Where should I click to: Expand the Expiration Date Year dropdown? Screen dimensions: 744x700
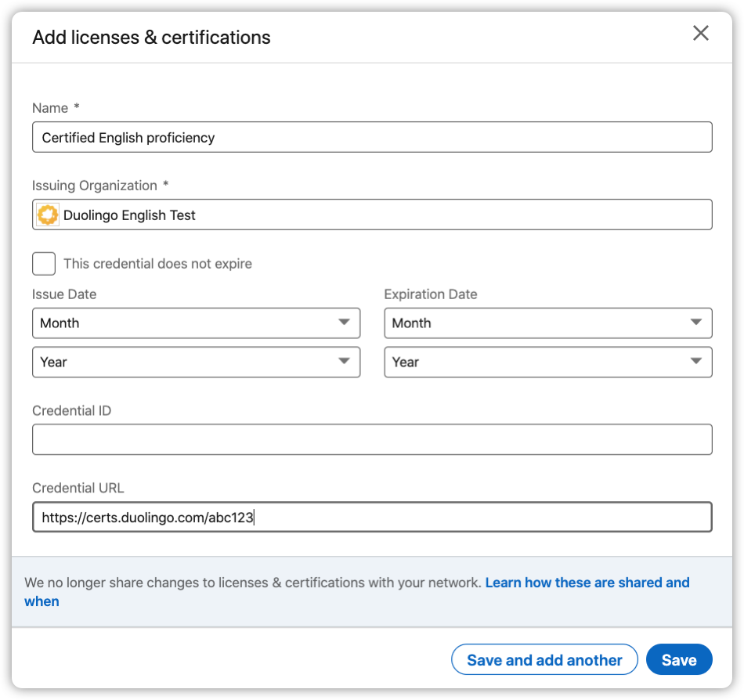[547, 362]
